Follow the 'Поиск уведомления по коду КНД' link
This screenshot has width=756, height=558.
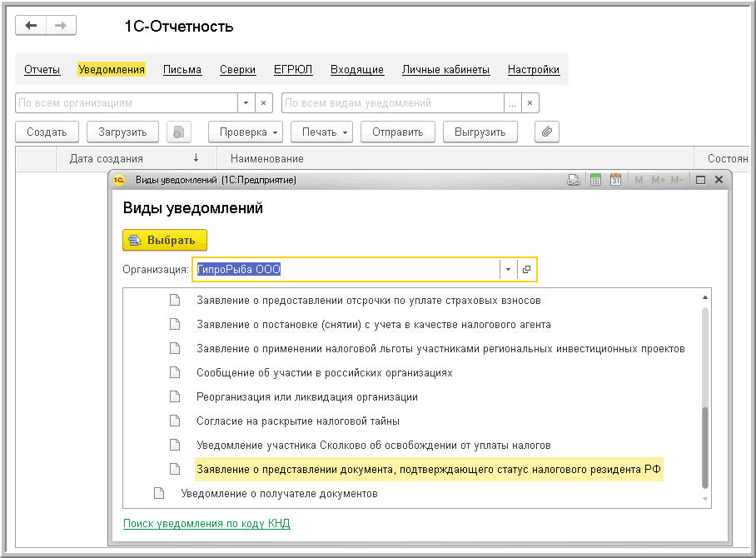click(206, 524)
